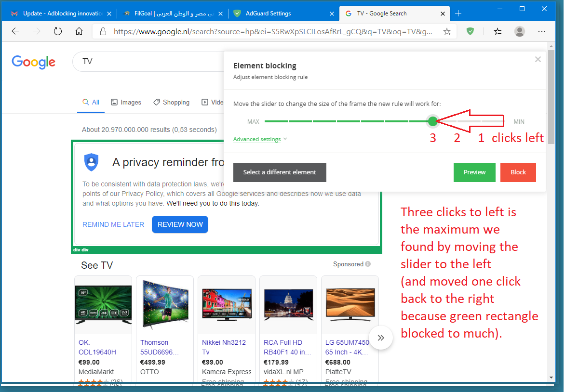
Task: Click the green Preview button
Action: pos(474,172)
